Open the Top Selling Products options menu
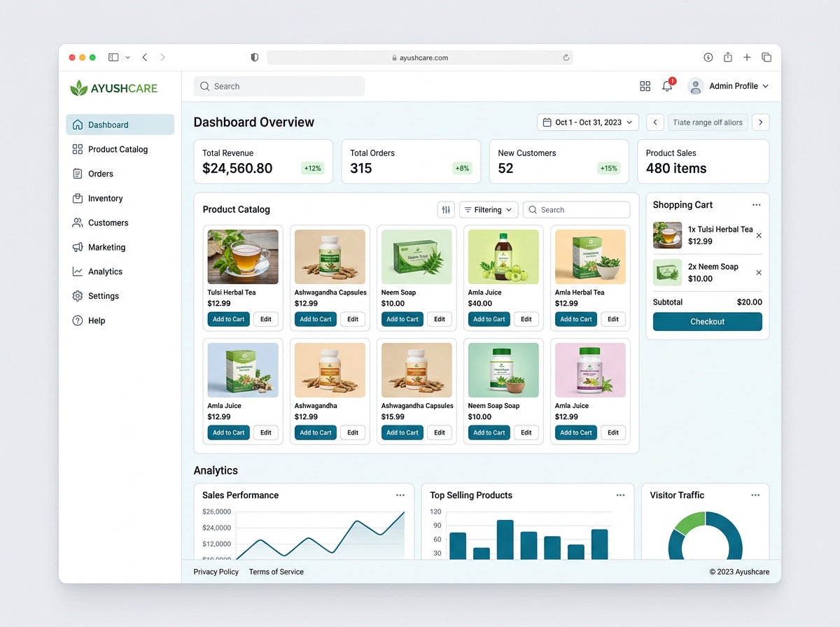 [x=620, y=495]
